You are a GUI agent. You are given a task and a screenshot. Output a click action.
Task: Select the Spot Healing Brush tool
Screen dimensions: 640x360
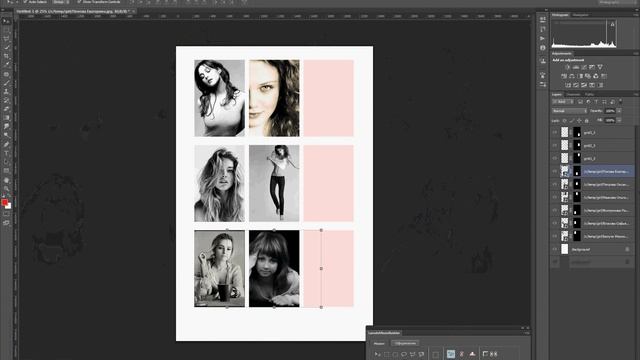(6, 74)
